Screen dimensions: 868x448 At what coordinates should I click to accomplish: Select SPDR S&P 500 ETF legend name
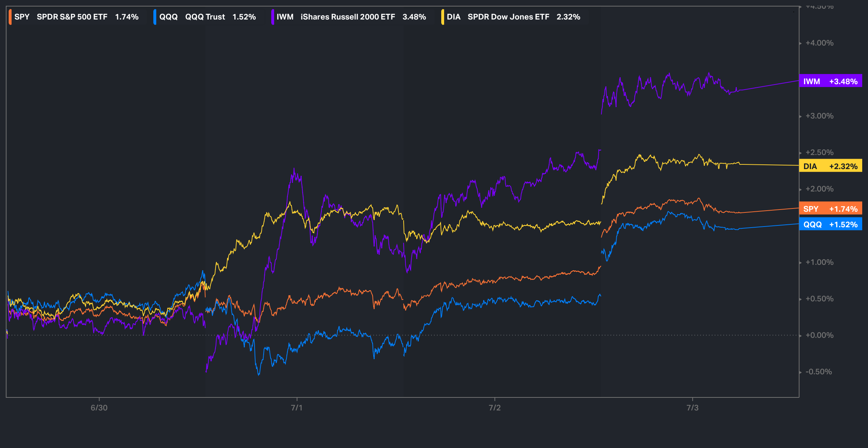click(72, 17)
